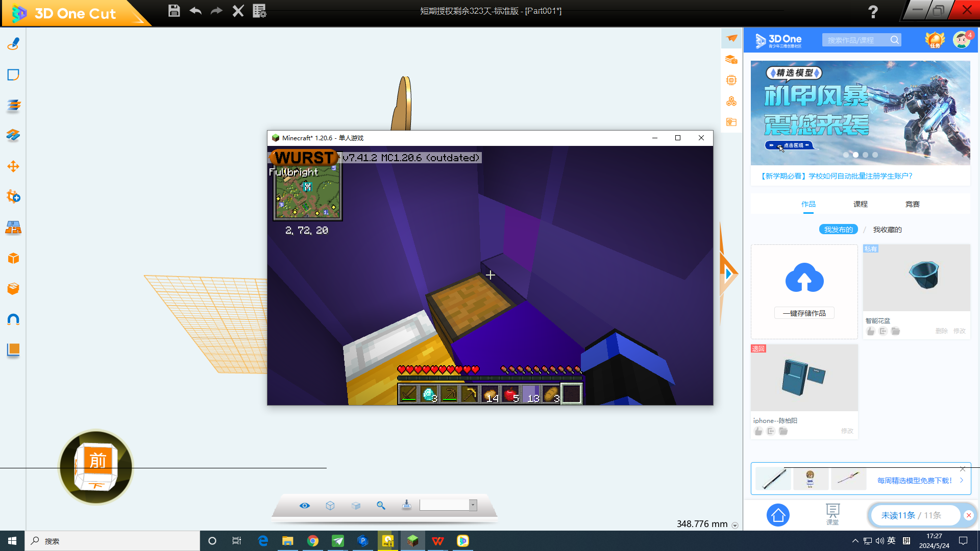Switch to the 课程 tab
980x551 pixels.
tap(860, 204)
